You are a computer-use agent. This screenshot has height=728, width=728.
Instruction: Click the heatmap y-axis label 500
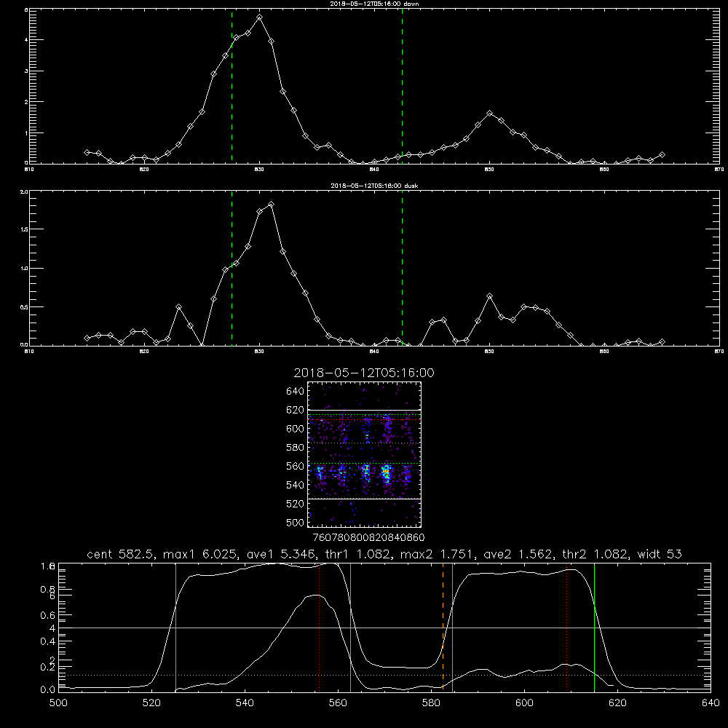296,523
